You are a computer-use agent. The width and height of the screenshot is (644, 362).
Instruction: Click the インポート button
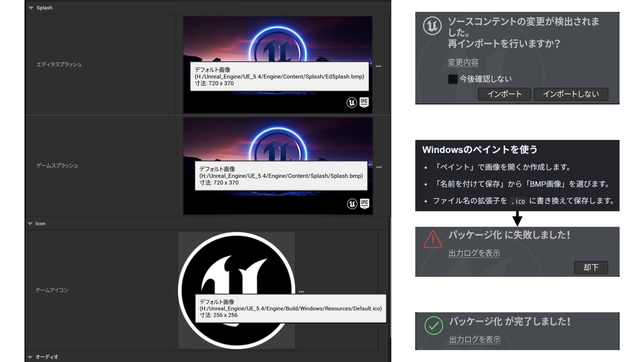pyautogui.click(x=504, y=94)
